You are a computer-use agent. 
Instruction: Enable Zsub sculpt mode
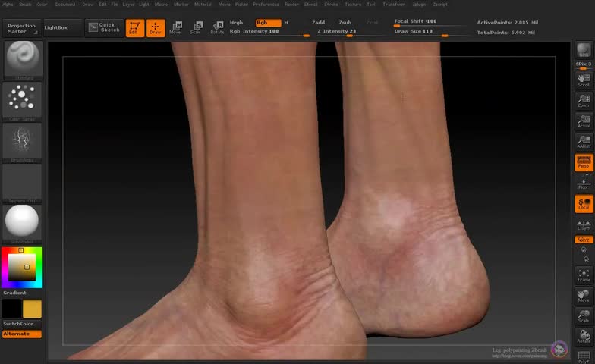345,23
